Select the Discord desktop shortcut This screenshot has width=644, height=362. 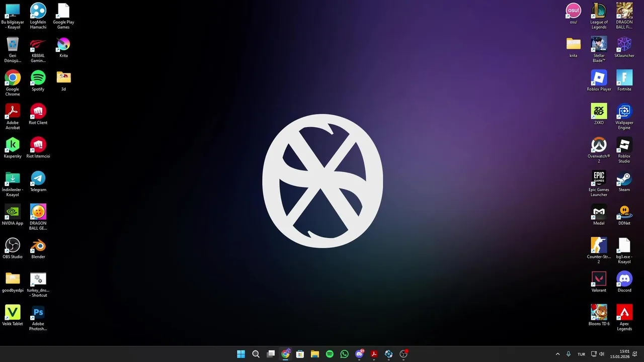coord(624,282)
